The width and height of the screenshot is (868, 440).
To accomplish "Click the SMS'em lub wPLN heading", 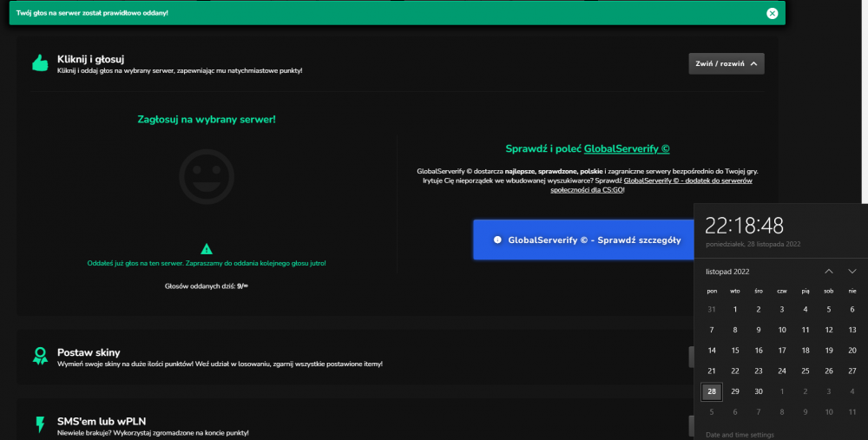I will pyautogui.click(x=102, y=421).
